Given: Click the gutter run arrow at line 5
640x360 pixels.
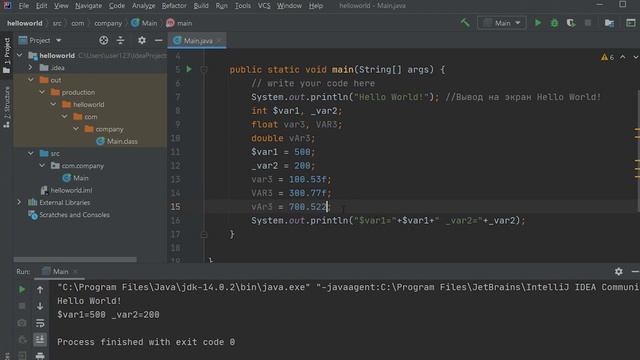Looking at the screenshot, I should 189,69.
